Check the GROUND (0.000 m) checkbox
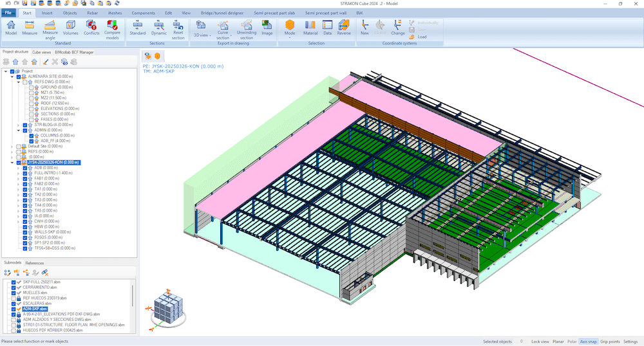 tap(32, 87)
